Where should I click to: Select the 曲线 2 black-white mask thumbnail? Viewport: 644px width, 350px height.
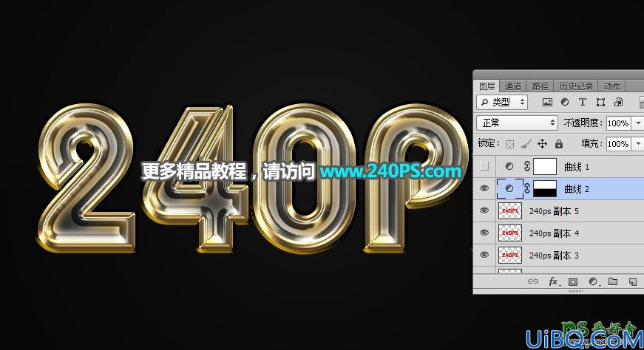(x=545, y=189)
